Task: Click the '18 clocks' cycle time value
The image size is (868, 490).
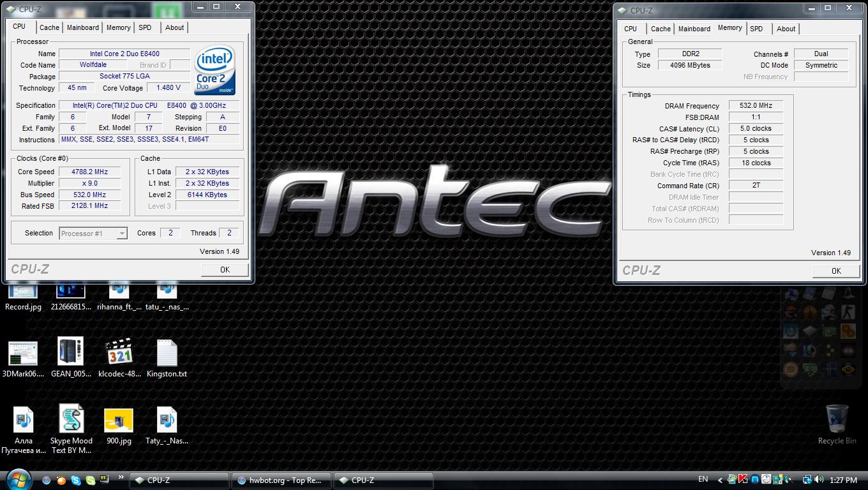Action: pos(756,163)
